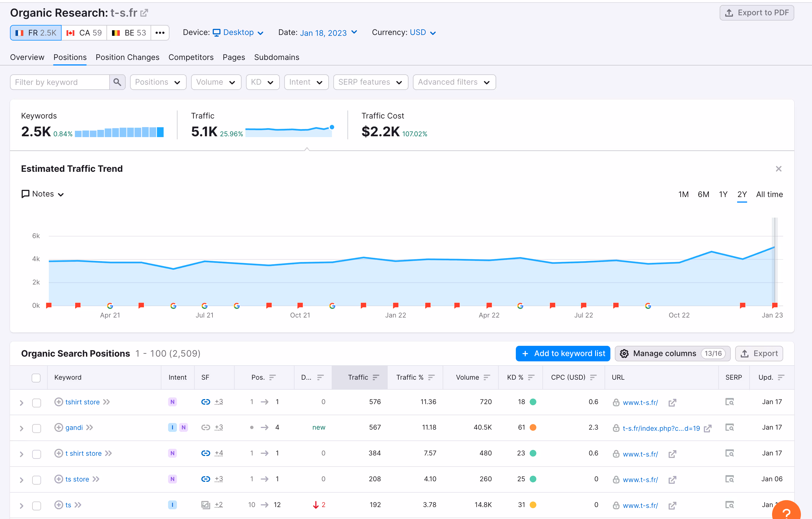
Task: Toggle the select-all checkbox in table header
Action: coord(36,378)
